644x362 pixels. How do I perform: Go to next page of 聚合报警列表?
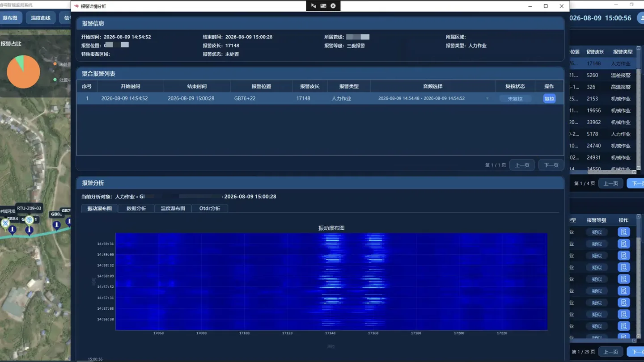pyautogui.click(x=551, y=165)
